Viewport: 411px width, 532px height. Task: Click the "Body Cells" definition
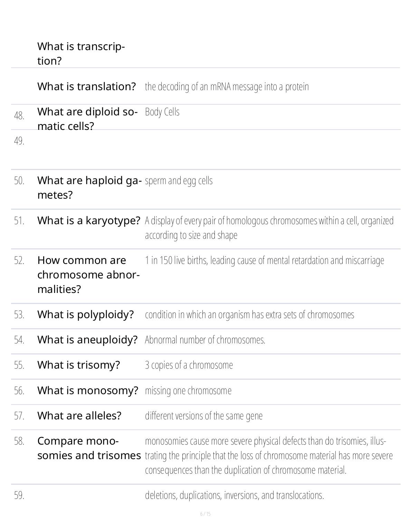(162, 112)
